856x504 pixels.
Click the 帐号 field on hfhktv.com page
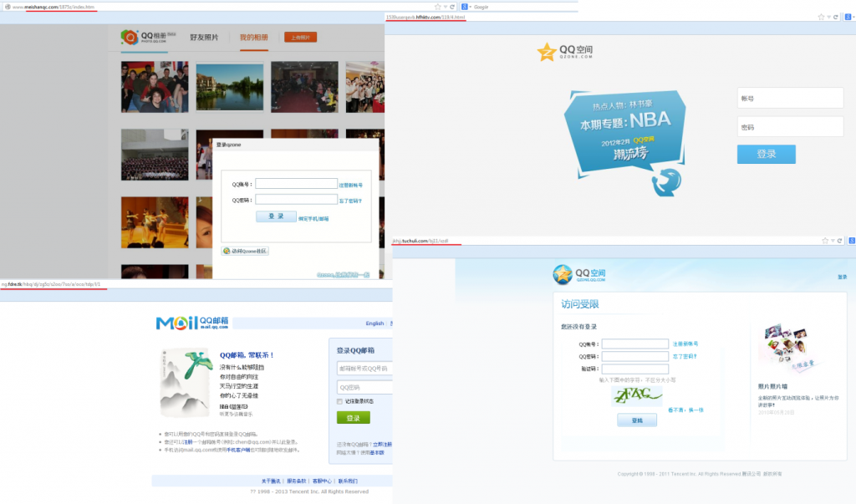(x=790, y=99)
